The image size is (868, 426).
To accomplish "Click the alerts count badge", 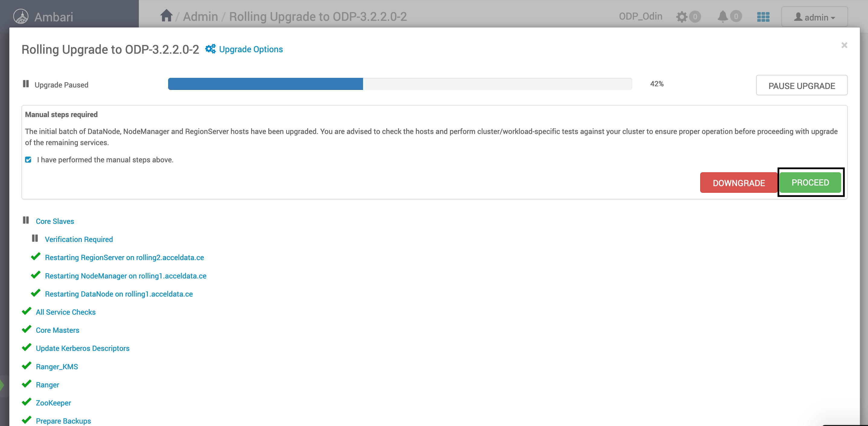I will pos(736,17).
